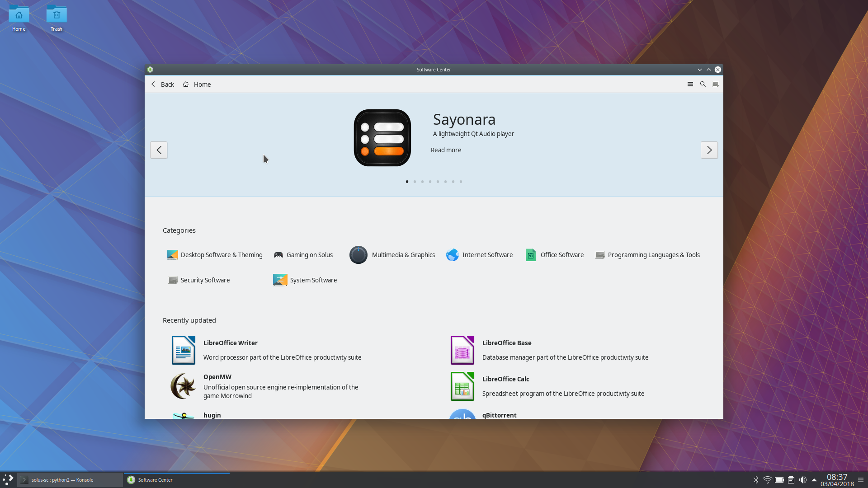Open the OpenMW title text
868x488 pixels.
click(217, 377)
